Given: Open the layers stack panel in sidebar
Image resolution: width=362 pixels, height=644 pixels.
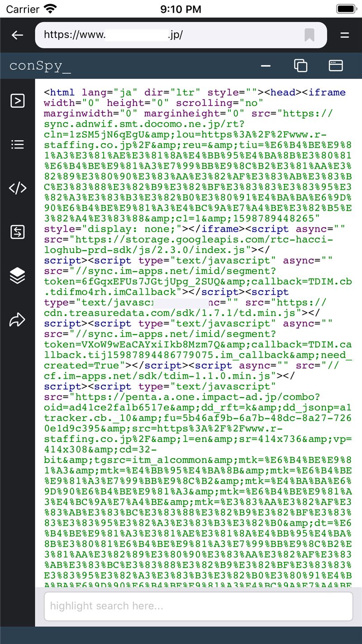Looking at the screenshot, I should tap(18, 275).
